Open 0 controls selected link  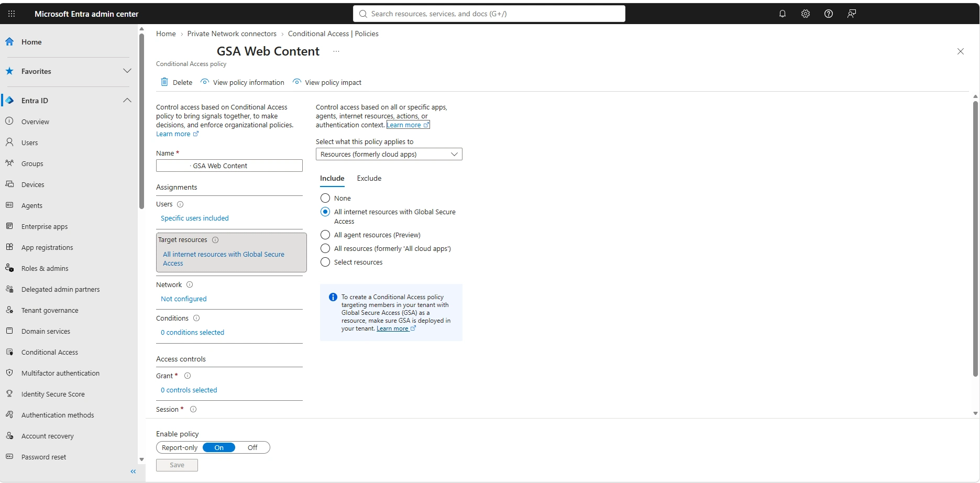(189, 390)
